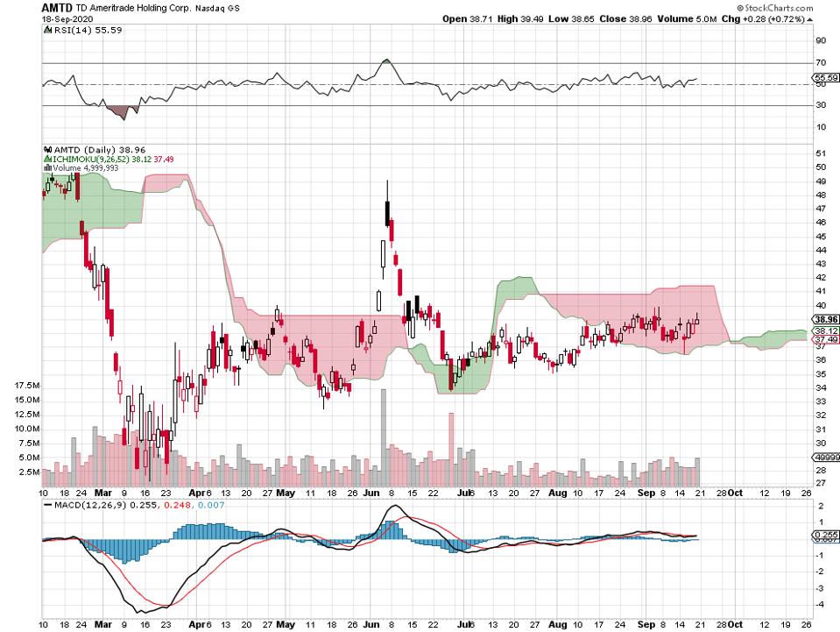
Task: Click the tall June 8 black candlestick near 49
Action: pos(387,213)
